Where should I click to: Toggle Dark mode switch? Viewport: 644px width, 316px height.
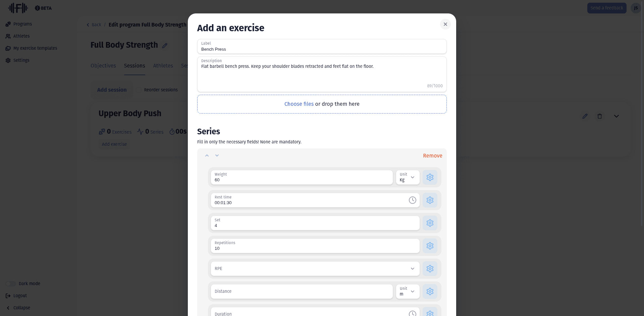click(11, 284)
